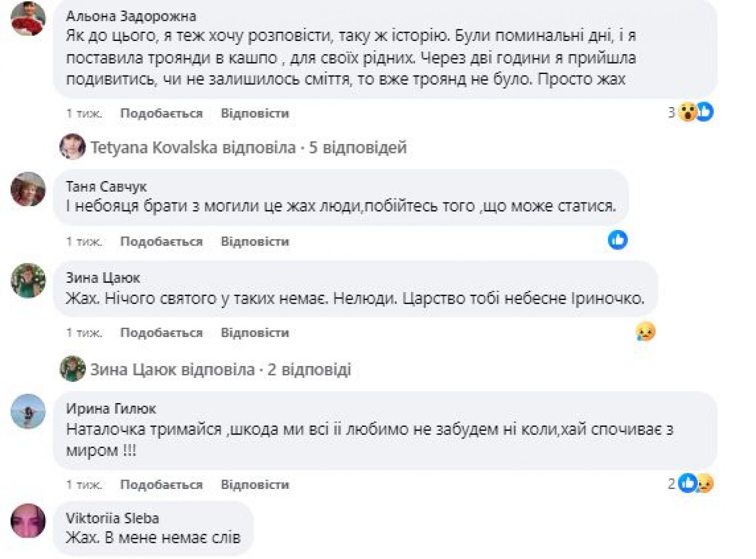Click Viktoriia Sleba's profile avatar
756x559 pixels.
click(28, 521)
